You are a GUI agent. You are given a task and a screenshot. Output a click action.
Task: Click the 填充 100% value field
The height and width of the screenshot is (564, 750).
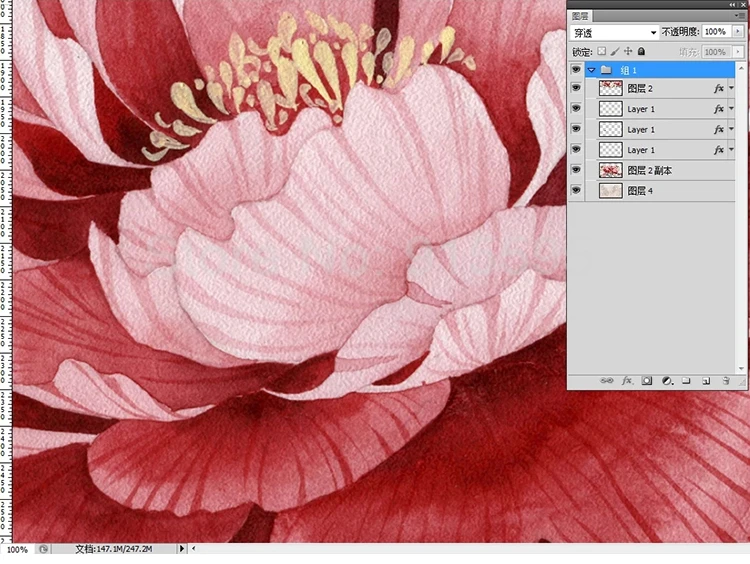tap(717, 52)
